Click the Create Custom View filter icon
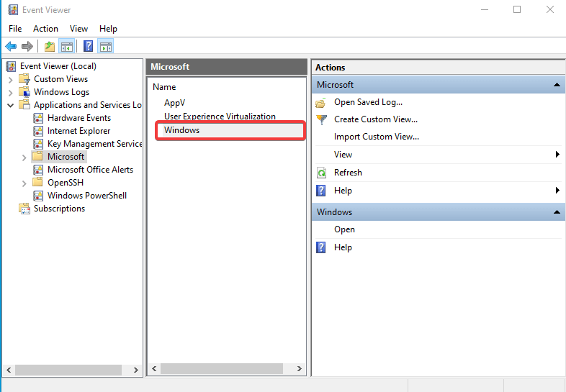 [321, 119]
